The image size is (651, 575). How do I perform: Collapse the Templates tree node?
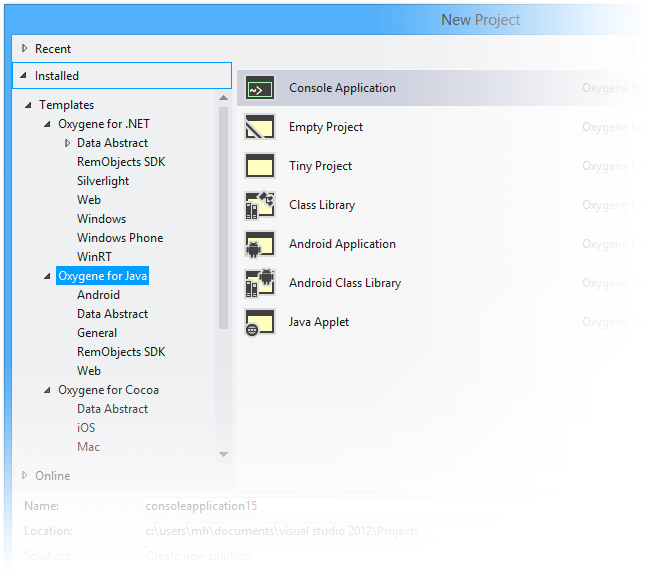coord(28,105)
